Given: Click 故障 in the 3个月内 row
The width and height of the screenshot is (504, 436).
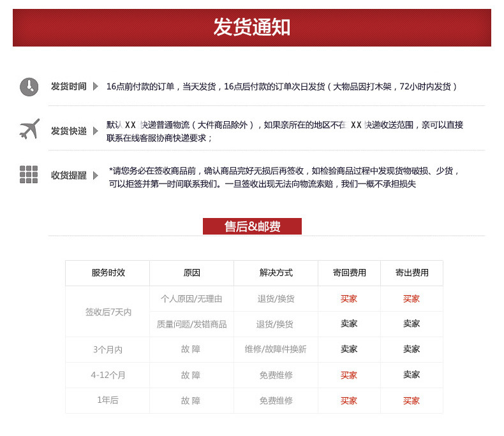Looking at the screenshot, I should (191, 349).
